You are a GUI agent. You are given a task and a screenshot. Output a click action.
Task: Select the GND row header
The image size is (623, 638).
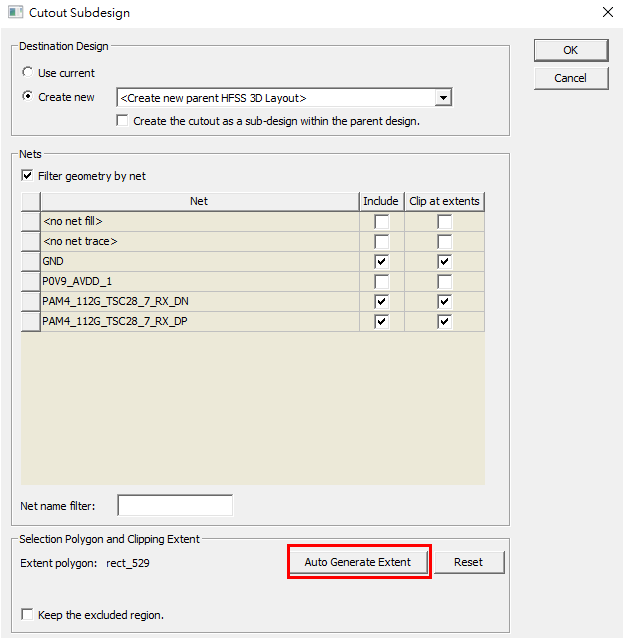pyautogui.click(x=31, y=262)
